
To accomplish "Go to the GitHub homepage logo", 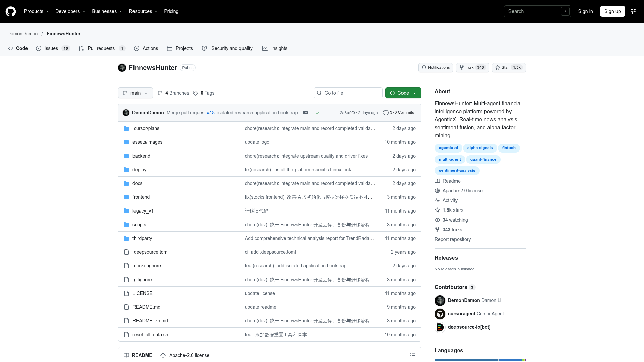I will pos(11,11).
